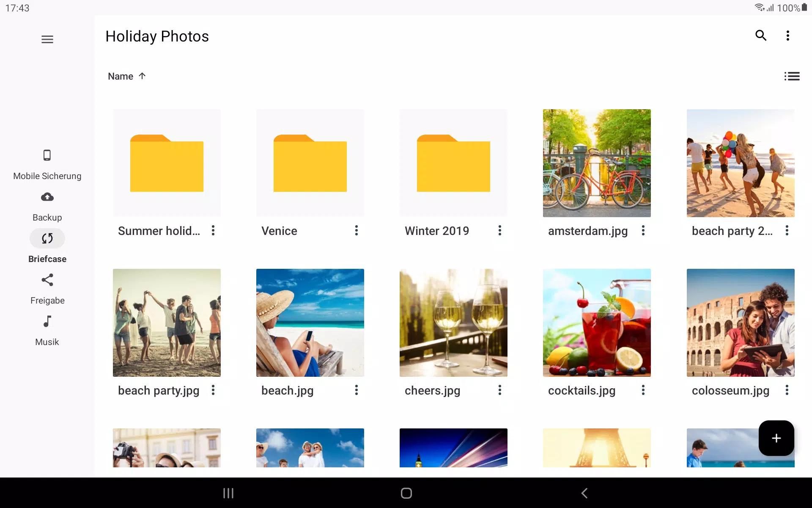812x508 pixels.
Task: Open the top-right overflow menu
Action: pyautogui.click(x=787, y=36)
